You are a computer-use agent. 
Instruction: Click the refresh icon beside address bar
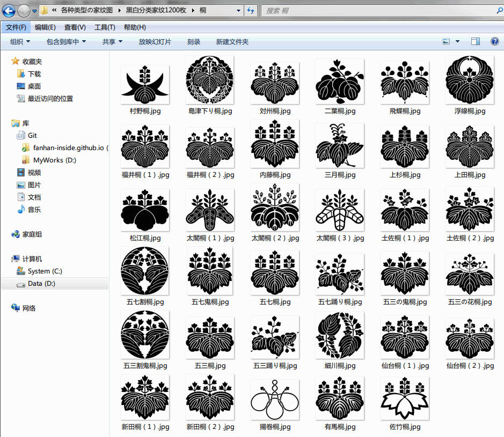[251, 11]
